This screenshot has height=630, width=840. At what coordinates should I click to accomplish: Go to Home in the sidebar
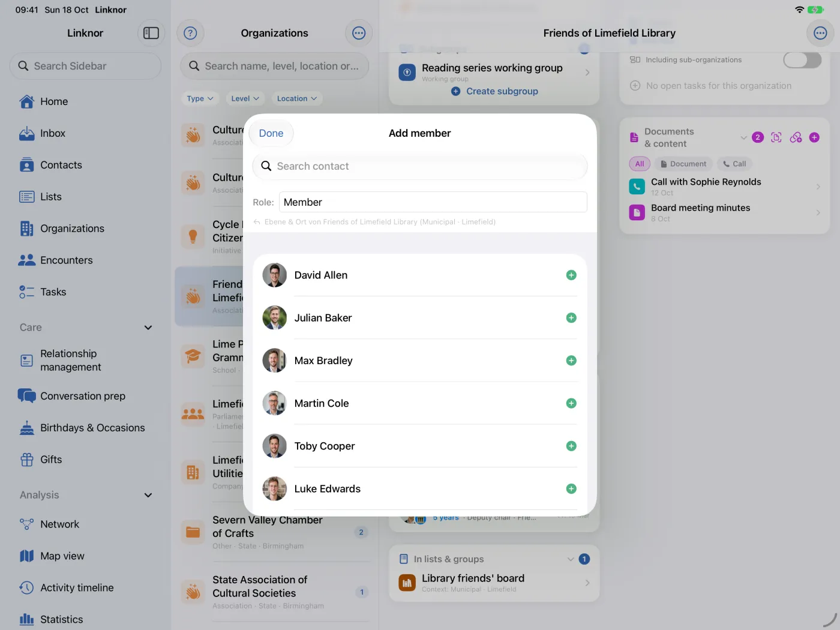(85, 101)
